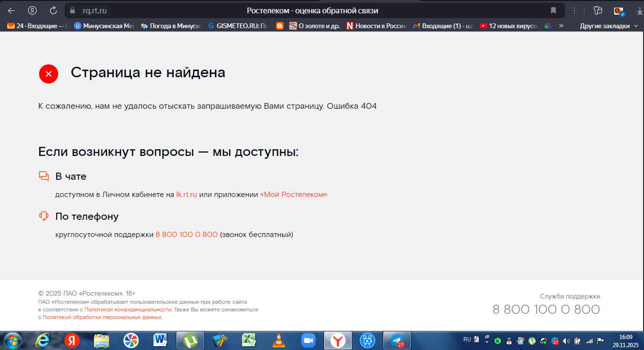
Task: Open the «Мой Ростелеком» app link
Action: click(x=293, y=195)
